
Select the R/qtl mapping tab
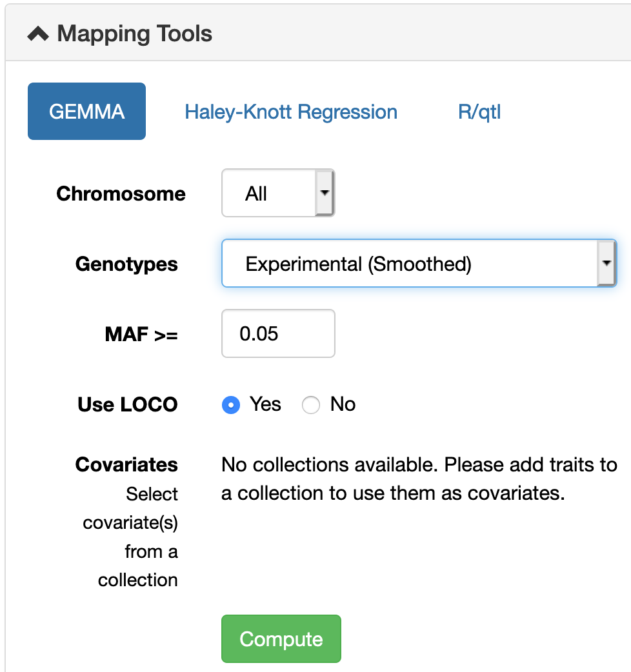pos(479,112)
